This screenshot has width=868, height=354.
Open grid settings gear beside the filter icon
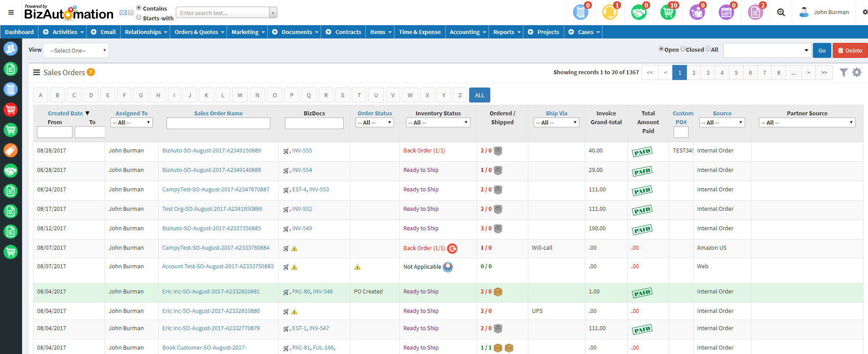[x=857, y=72]
